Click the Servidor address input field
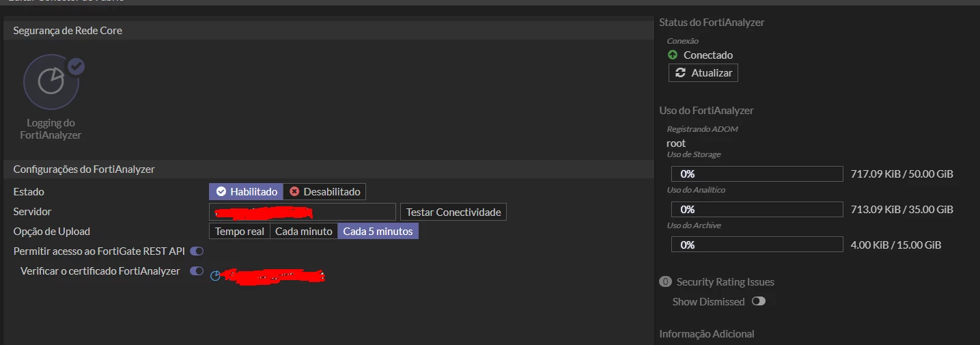Screen dimensions: 980x345 pos(303,212)
